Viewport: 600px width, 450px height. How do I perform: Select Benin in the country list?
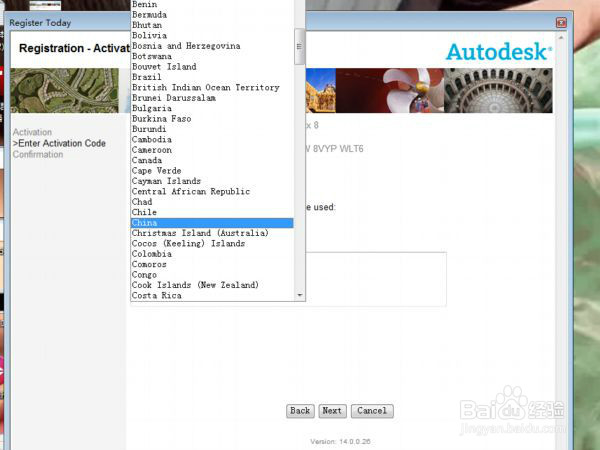click(x=212, y=5)
